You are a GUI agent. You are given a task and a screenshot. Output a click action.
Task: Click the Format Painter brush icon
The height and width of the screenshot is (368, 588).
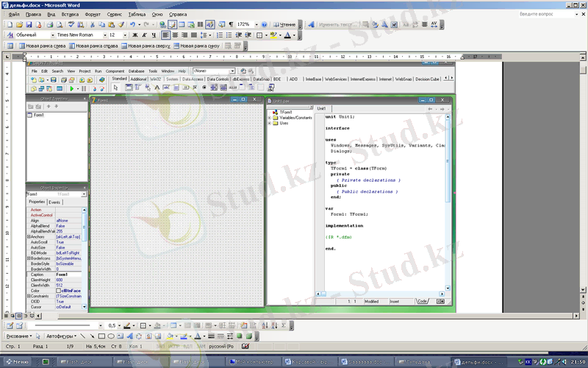coord(121,24)
